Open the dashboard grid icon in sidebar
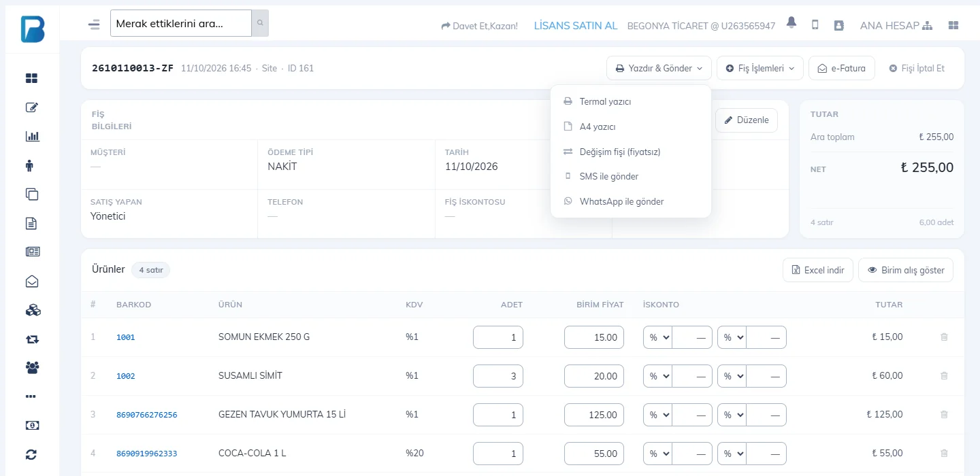The width and height of the screenshot is (980, 476). click(x=32, y=78)
